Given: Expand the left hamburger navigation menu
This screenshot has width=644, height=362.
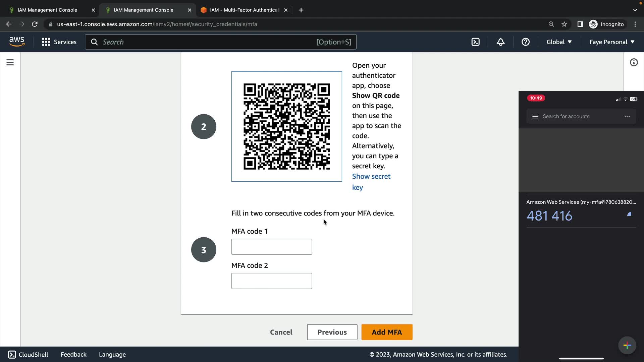Looking at the screenshot, I should (x=10, y=62).
